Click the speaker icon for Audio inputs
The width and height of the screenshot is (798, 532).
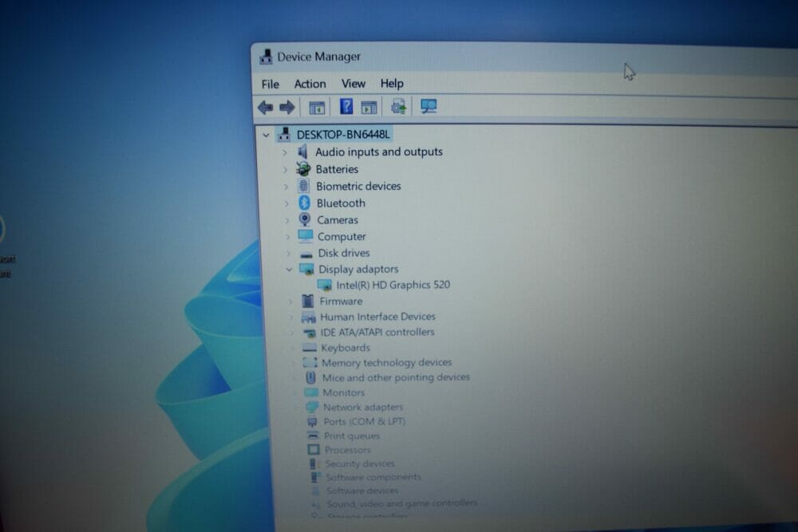302,152
